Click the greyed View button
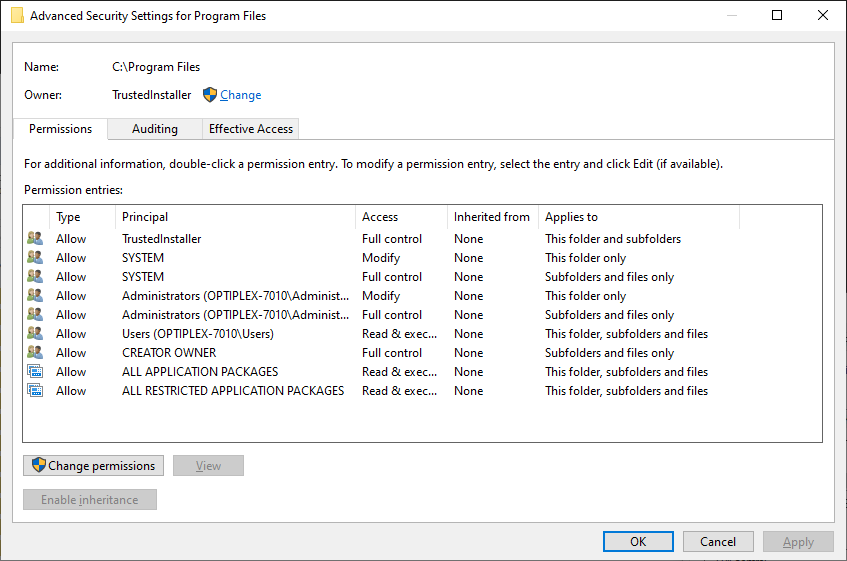The image size is (847, 561). click(209, 465)
